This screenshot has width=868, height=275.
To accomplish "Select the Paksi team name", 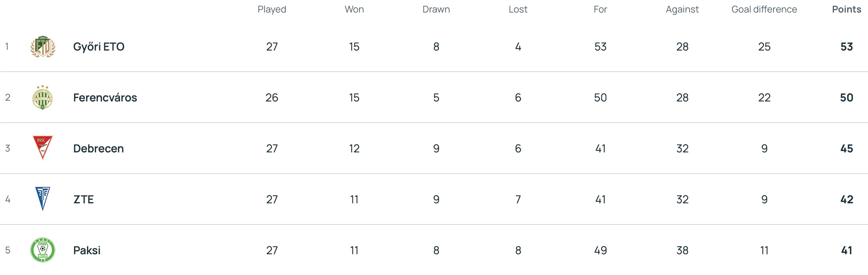I will pos(87,250).
